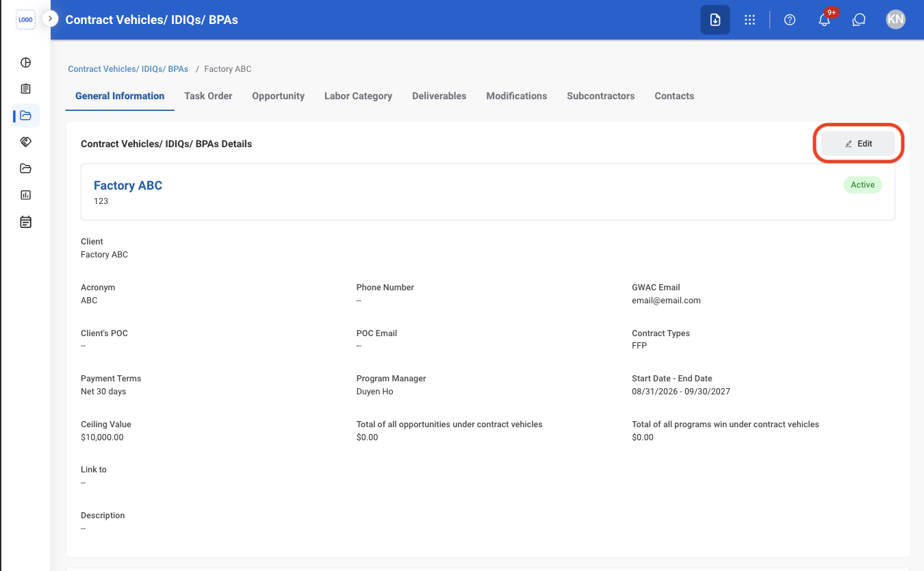Expand the sidebar with the chevron arrow
The height and width of the screenshot is (571, 924).
click(x=50, y=18)
